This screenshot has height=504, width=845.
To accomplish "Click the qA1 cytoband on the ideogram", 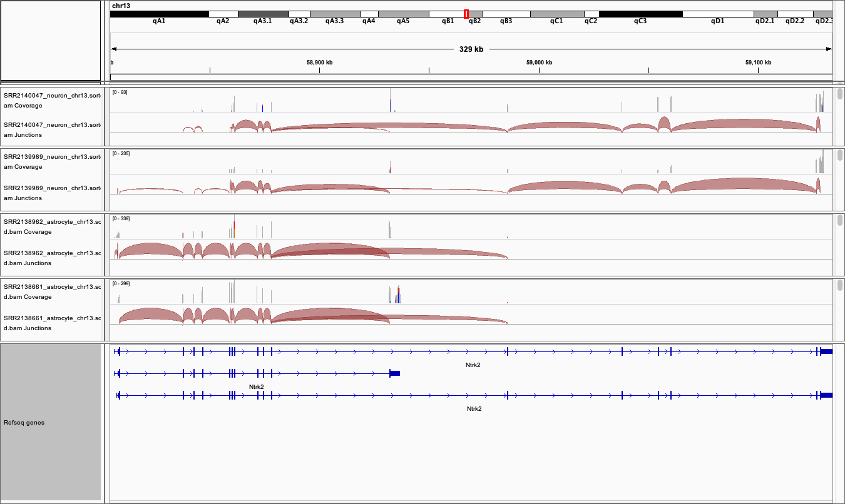I will tap(159, 14).
